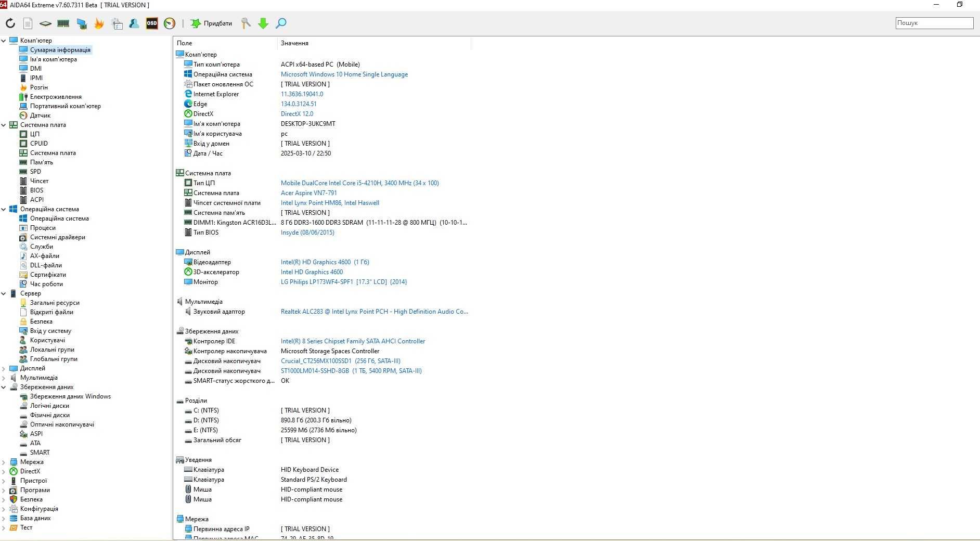Open the Report document icon
The height and width of the screenshot is (541, 980).
[28, 23]
